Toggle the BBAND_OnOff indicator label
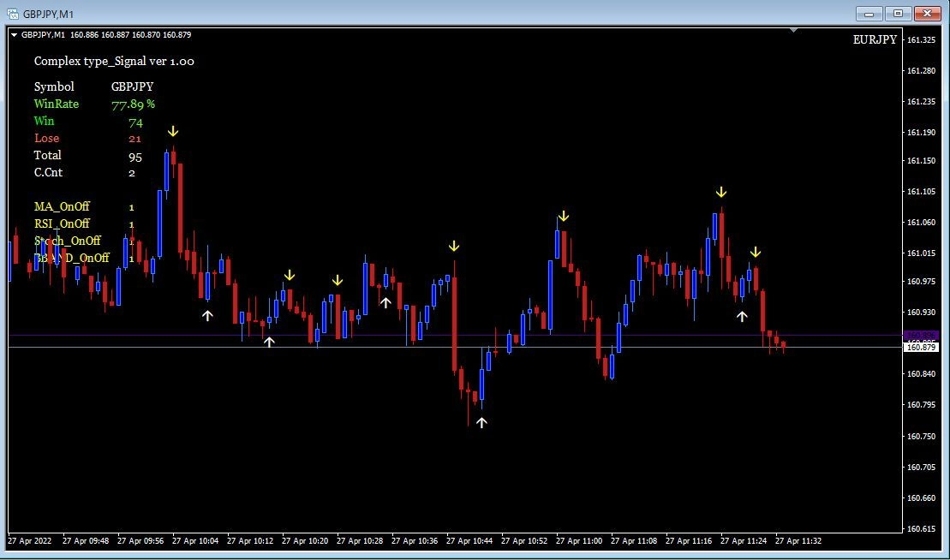 [x=71, y=258]
